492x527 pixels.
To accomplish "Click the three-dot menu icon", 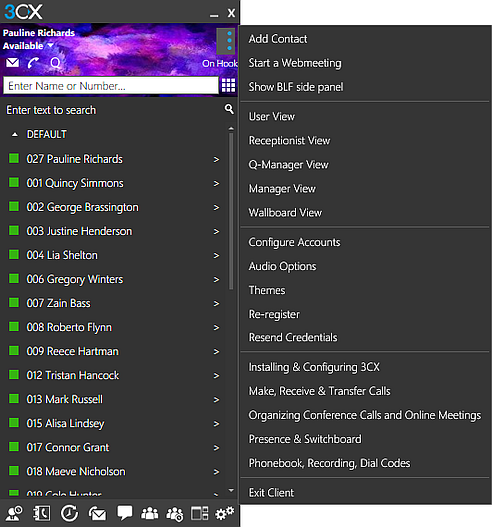I will pos(229,41).
